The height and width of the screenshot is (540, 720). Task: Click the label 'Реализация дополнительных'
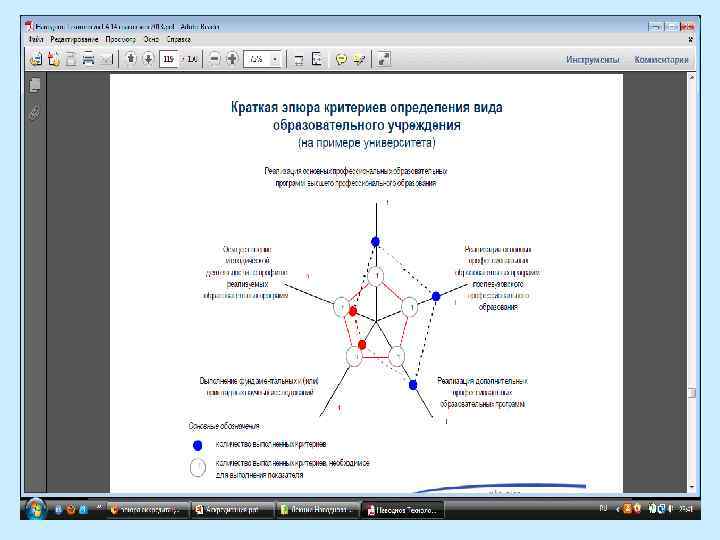click(482, 381)
